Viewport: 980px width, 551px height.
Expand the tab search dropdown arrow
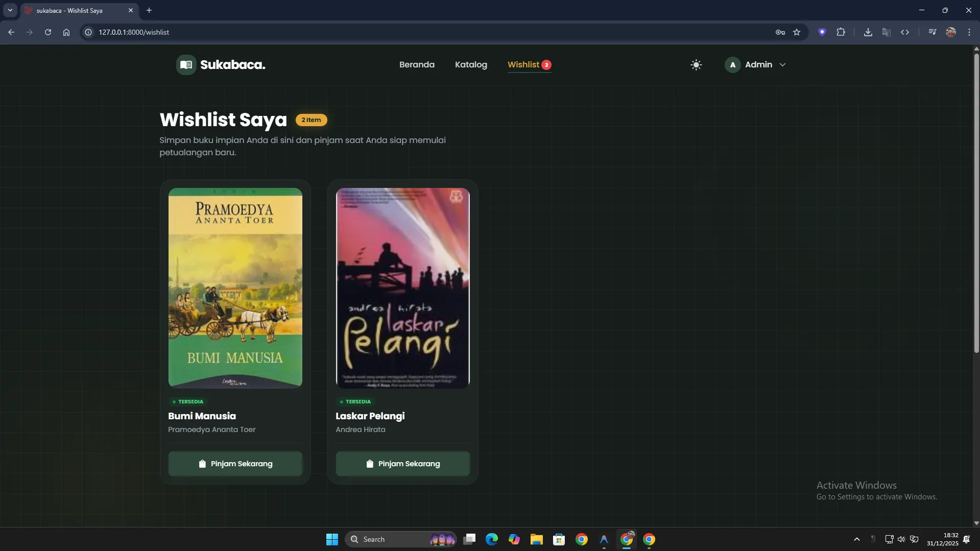(x=10, y=10)
